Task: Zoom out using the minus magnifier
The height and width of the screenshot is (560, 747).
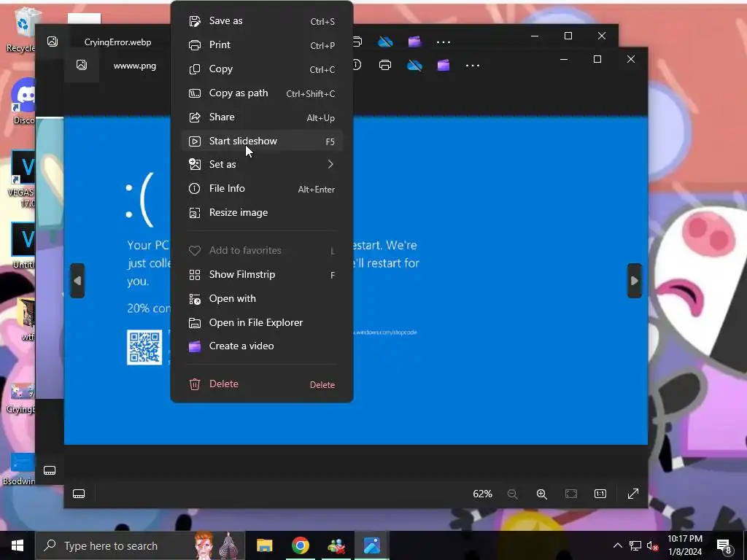Action: 513,494
